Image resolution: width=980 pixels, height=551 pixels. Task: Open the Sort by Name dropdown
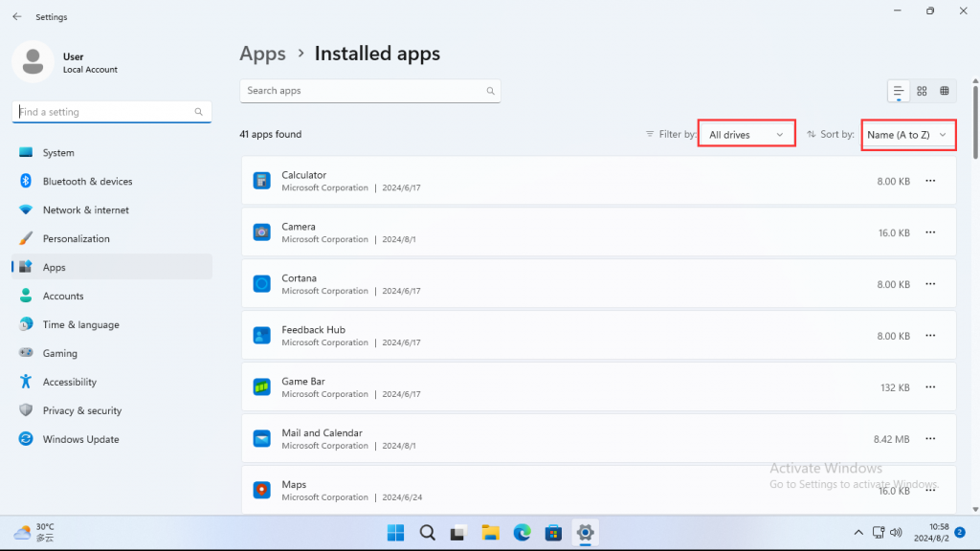(x=907, y=135)
